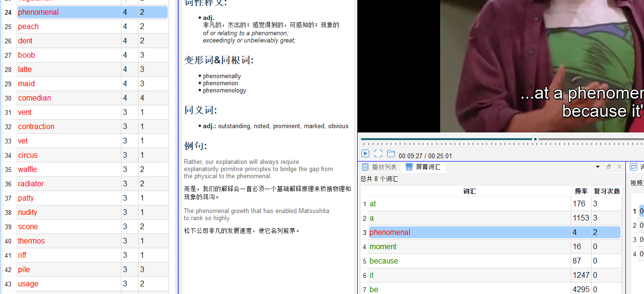
Task: Open a video file via folder icon
Action: [x=391, y=153]
